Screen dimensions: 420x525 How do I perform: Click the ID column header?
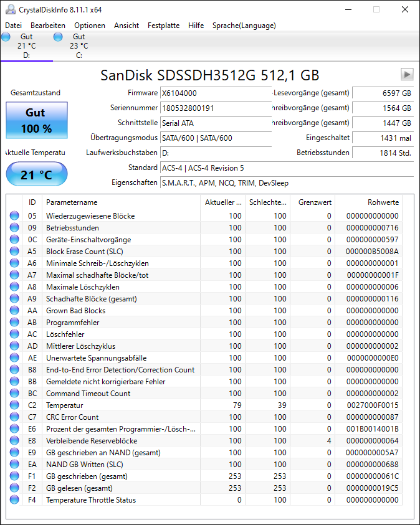(x=32, y=202)
